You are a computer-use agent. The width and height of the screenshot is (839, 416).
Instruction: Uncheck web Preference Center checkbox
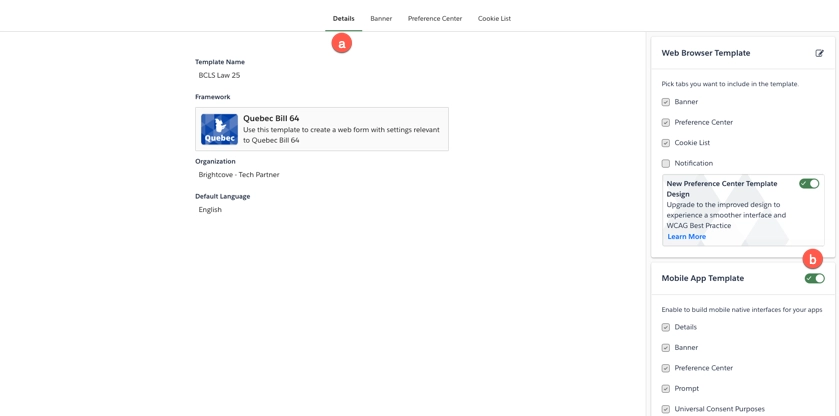(666, 122)
